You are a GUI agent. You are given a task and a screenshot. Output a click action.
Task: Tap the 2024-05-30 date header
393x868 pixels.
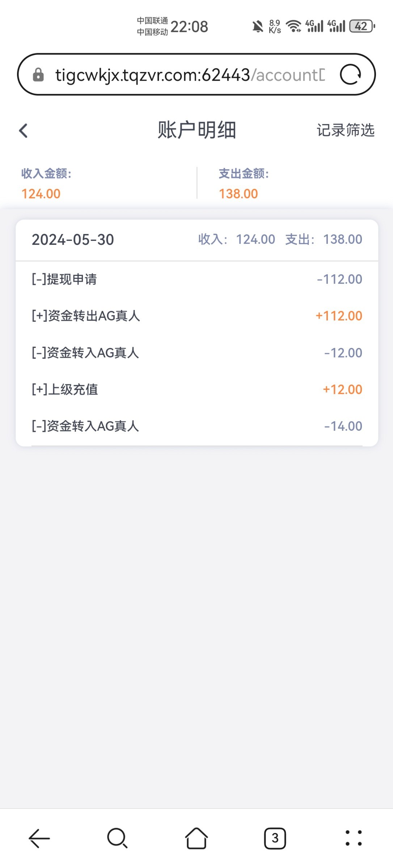[x=73, y=240]
